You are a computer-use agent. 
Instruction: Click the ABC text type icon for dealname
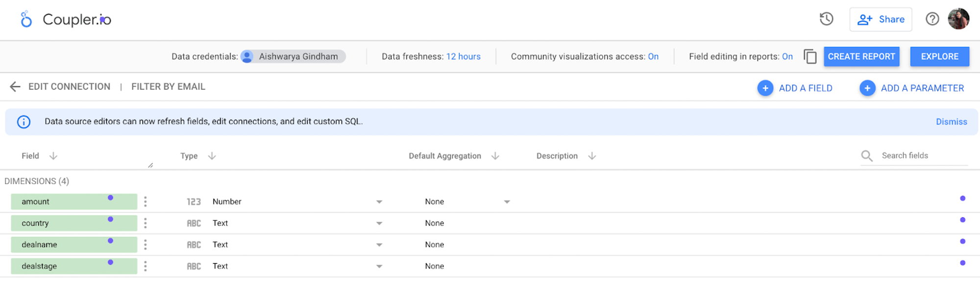194,245
